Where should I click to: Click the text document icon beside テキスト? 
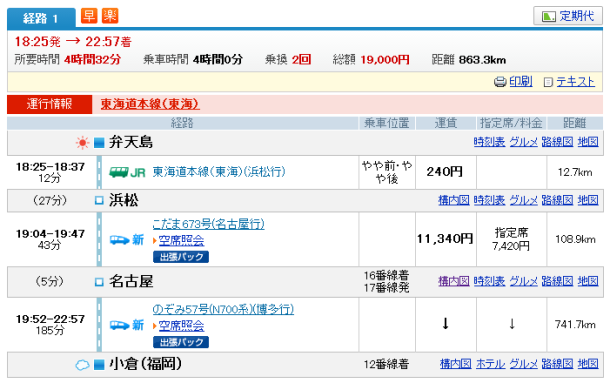tap(548, 82)
